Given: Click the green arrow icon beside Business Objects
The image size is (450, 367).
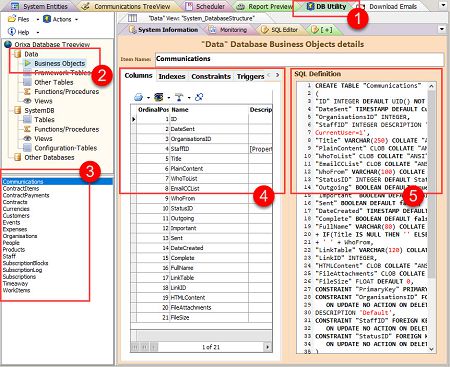Looking at the screenshot, I should tap(28, 63).
